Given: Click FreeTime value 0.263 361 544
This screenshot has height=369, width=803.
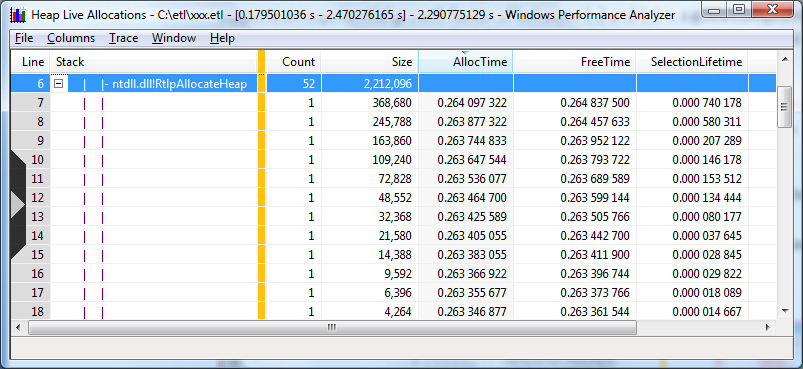Looking at the screenshot, I should coord(595,311).
